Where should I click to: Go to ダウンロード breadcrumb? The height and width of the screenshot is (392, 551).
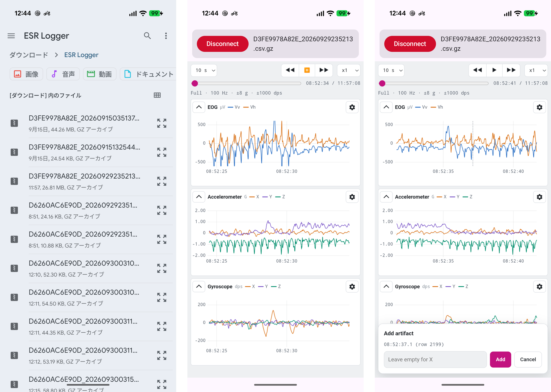coord(29,55)
